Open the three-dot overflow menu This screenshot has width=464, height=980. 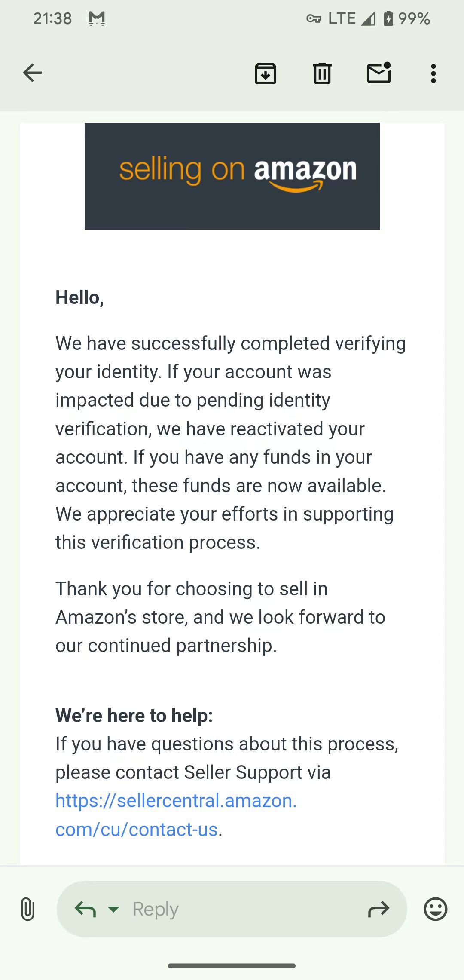433,73
